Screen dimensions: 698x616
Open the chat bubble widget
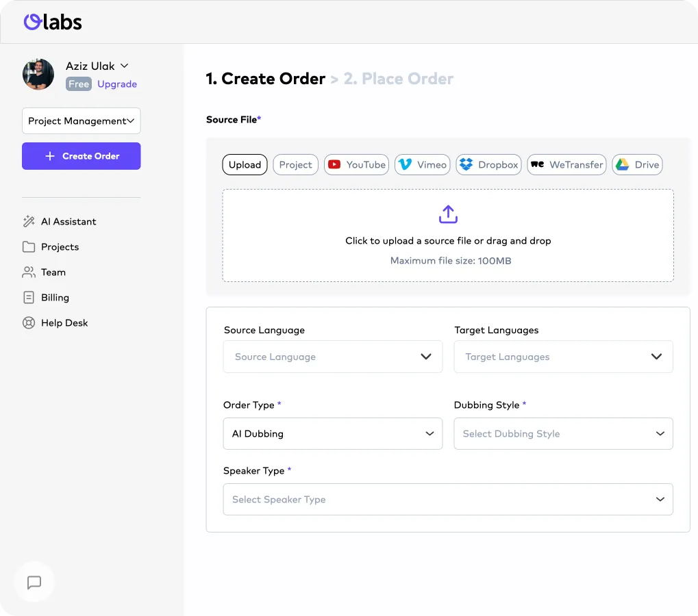pos(34,582)
